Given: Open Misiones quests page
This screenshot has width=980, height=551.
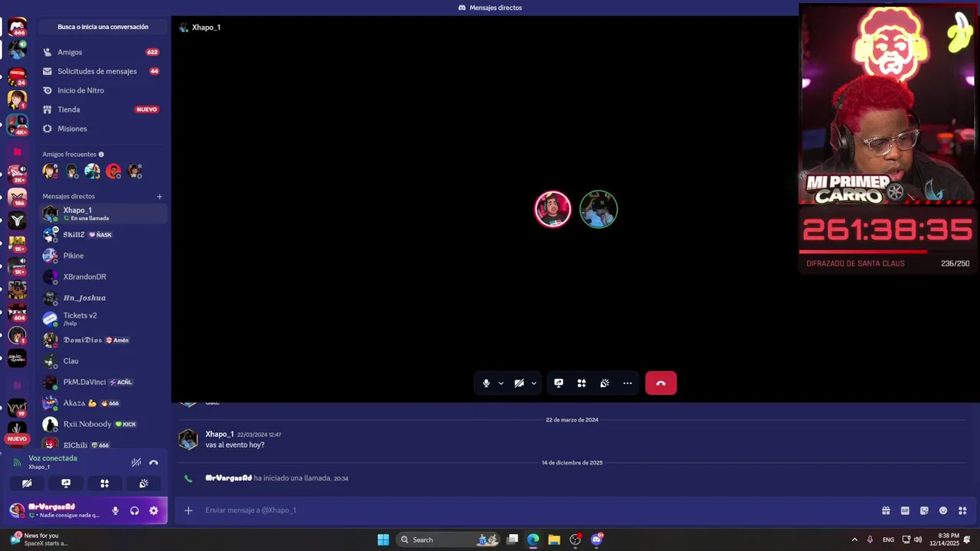Looking at the screenshot, I should tap(103, 129).
